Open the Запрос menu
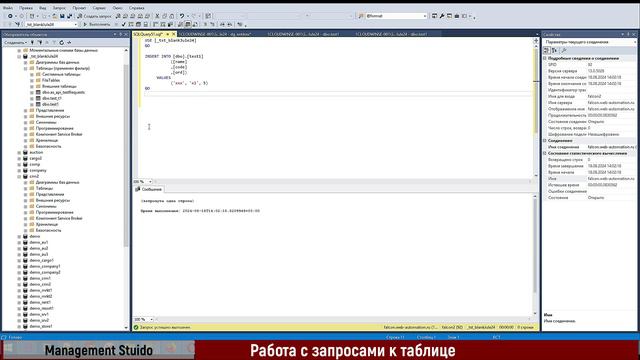Image resolution: width=640 pixels, height=360 pixels. pyautogui.click(x=59, y=8)
